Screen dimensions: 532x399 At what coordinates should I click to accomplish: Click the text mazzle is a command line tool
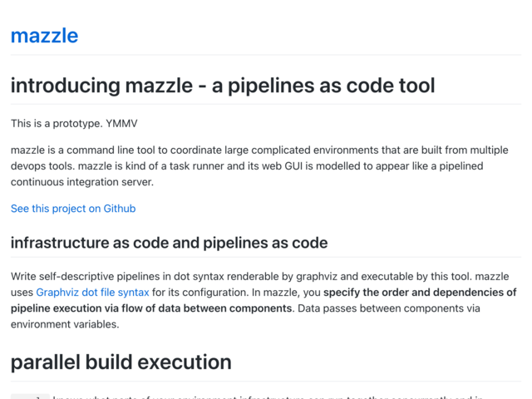tap(83, 150)
